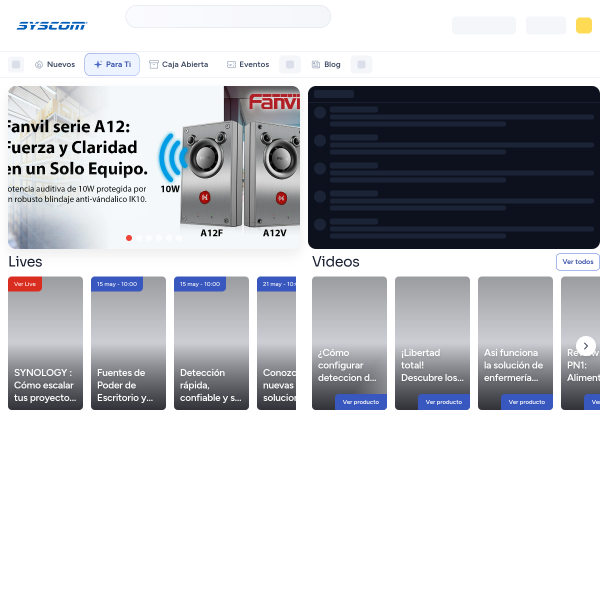Click the Caja Abierta box icon
Screen dimensions: 600x600
[x=153, y=64]
